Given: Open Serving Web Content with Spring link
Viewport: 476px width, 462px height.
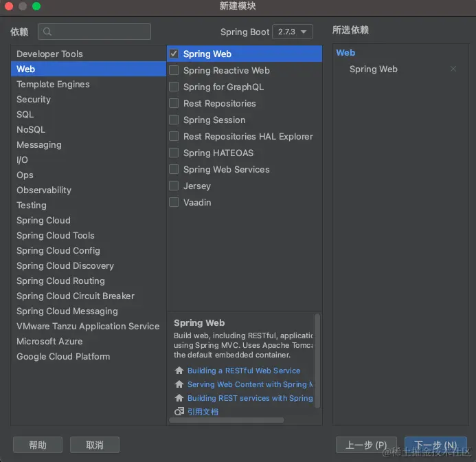Looking at the screenshot, I should 250,384.
